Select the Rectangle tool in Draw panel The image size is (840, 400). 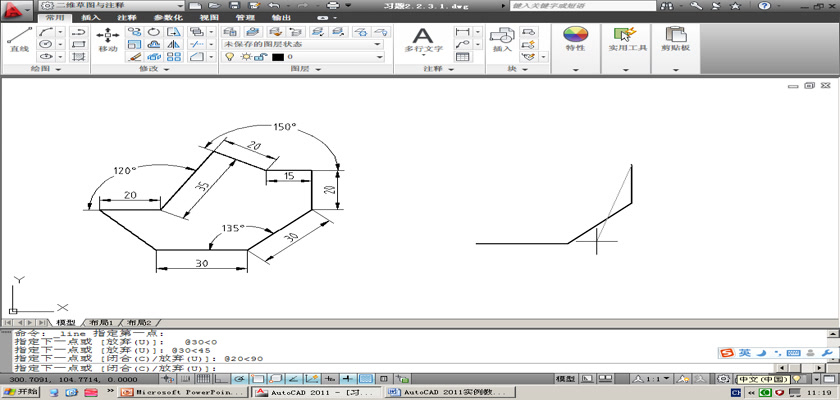click(79, 44)
